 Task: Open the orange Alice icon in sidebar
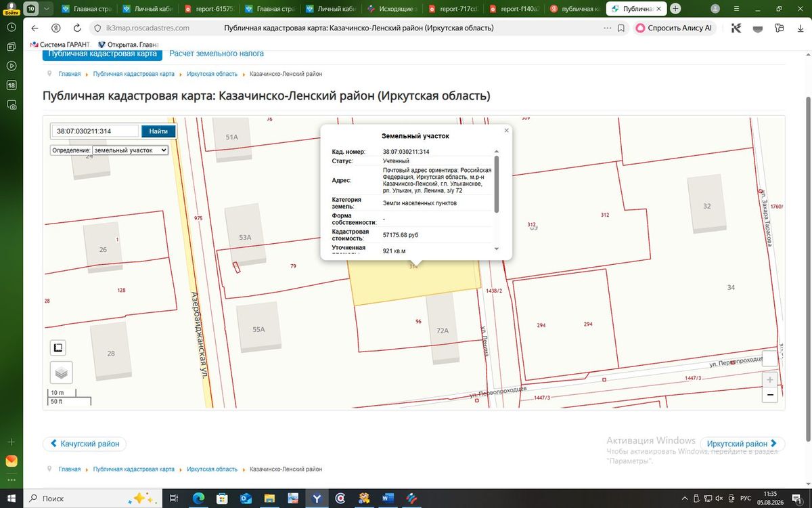click(12, 461)
